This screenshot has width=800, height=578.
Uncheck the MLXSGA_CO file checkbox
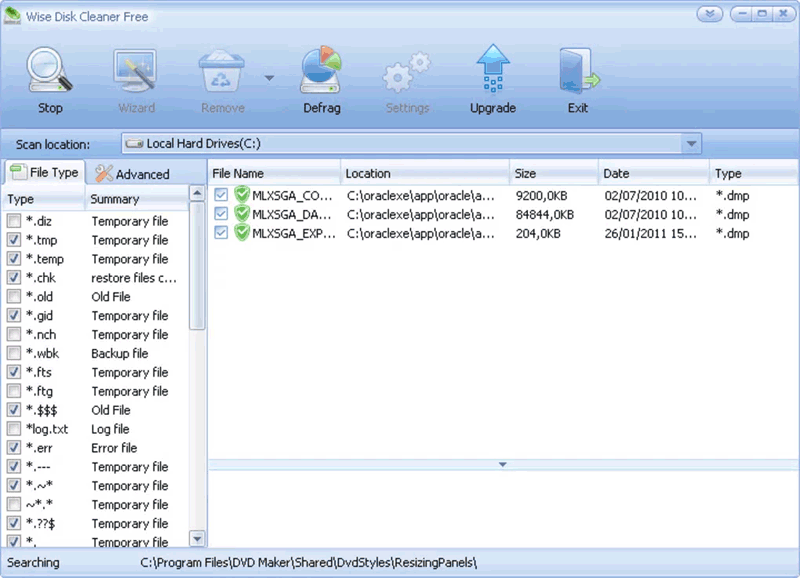[x=221, y=195]
